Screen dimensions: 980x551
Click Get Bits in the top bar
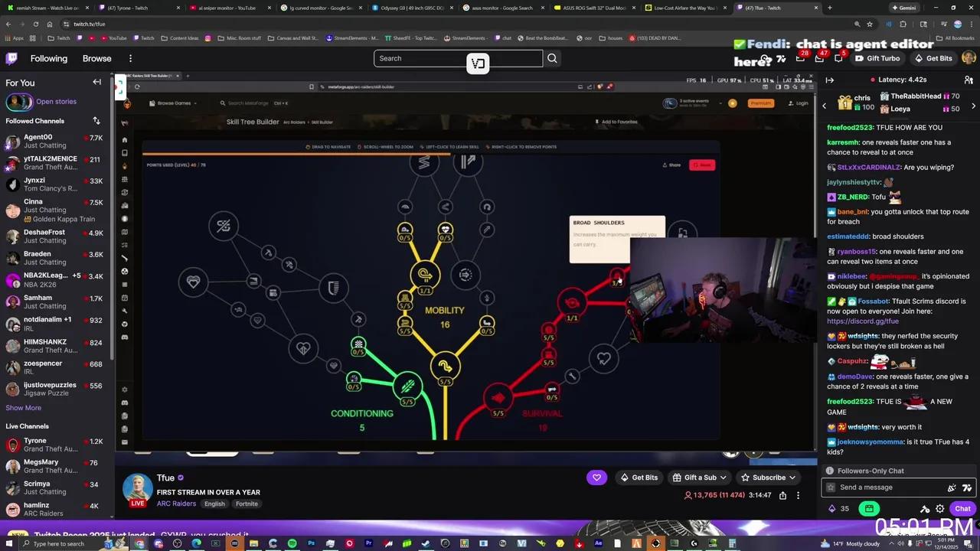point(933,58)
